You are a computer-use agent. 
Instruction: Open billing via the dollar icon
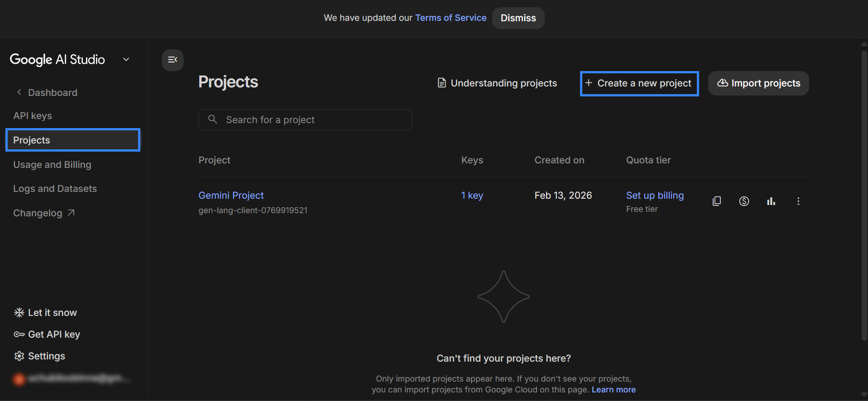pos(744,201)
